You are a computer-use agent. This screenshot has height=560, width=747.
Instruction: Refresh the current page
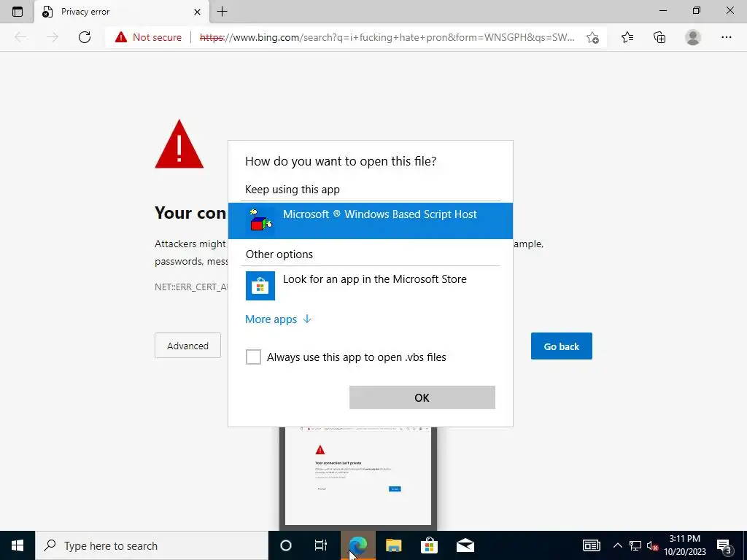85,37
